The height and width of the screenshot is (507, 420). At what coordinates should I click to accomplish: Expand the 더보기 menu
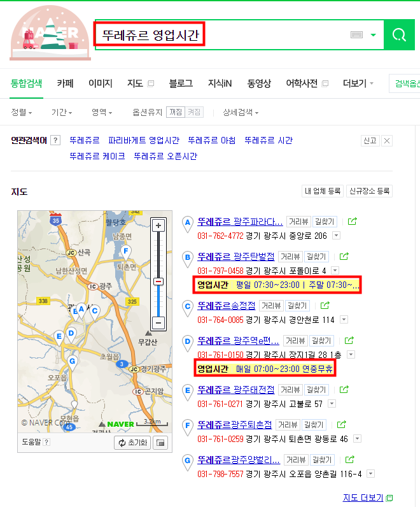(x=358, y=83)
